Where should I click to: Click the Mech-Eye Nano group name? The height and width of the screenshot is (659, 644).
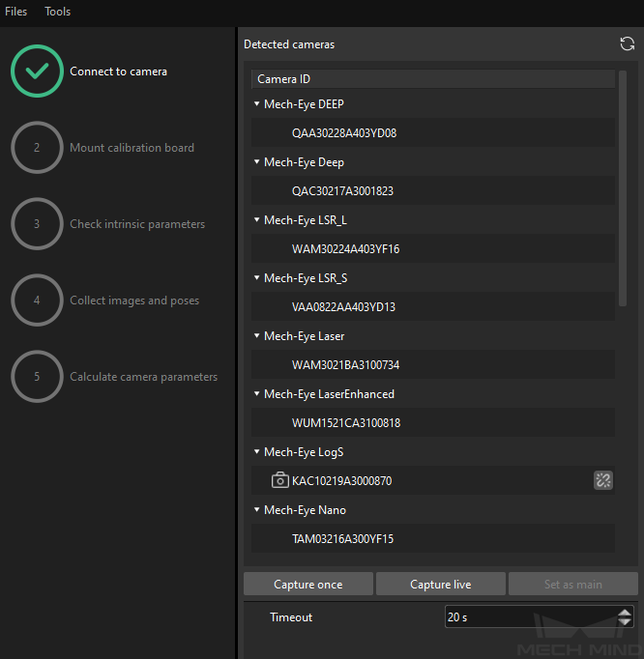point(305,510)
